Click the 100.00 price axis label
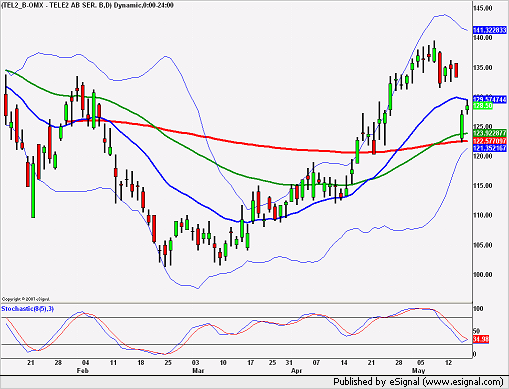 (483, 275)
